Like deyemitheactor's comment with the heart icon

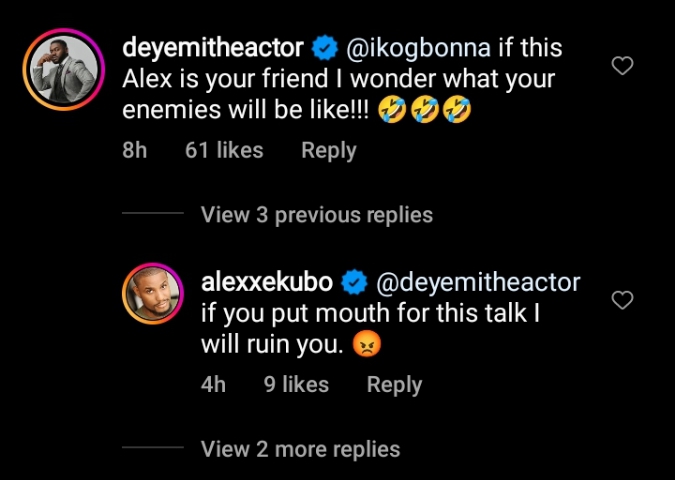[x=622, y=67]
